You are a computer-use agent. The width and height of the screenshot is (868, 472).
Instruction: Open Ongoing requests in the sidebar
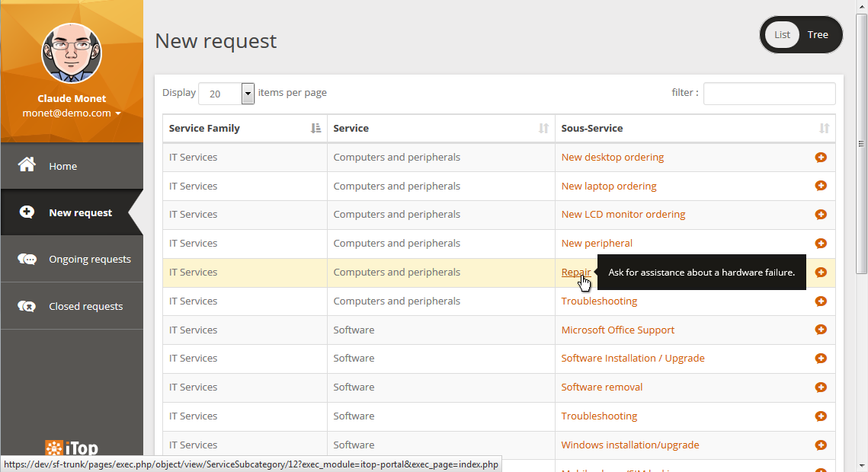tap(89, 260)
